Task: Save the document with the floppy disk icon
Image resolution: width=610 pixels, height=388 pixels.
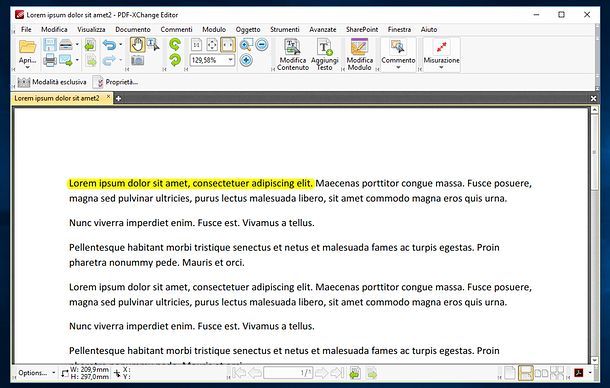Action: pos(50,45)
